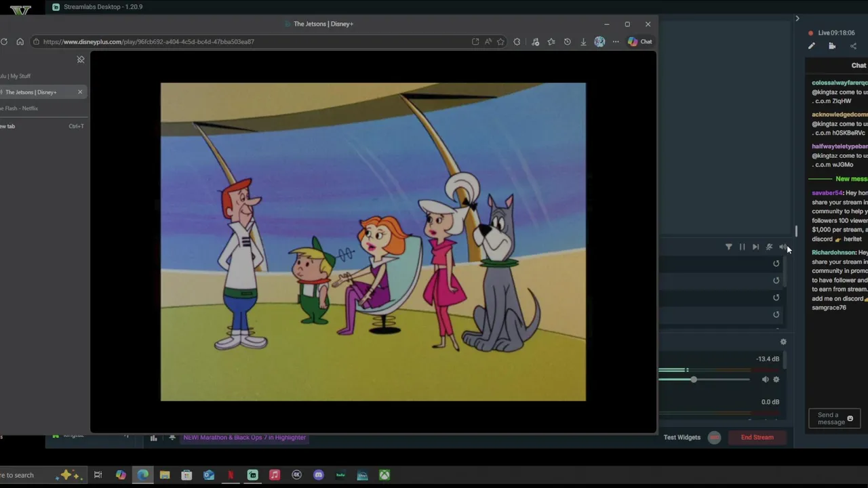Open Streamlabs Desktop from taskbar
Image resolution: width=868 pixels, height=488 pixels.
pyautogui.click(x=252, y=475)
